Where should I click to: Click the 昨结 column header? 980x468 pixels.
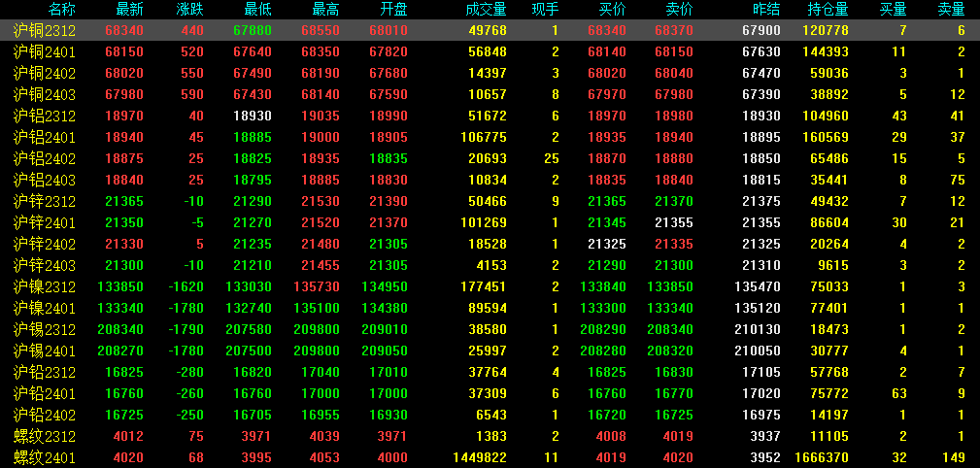click(x=767, y=10)
